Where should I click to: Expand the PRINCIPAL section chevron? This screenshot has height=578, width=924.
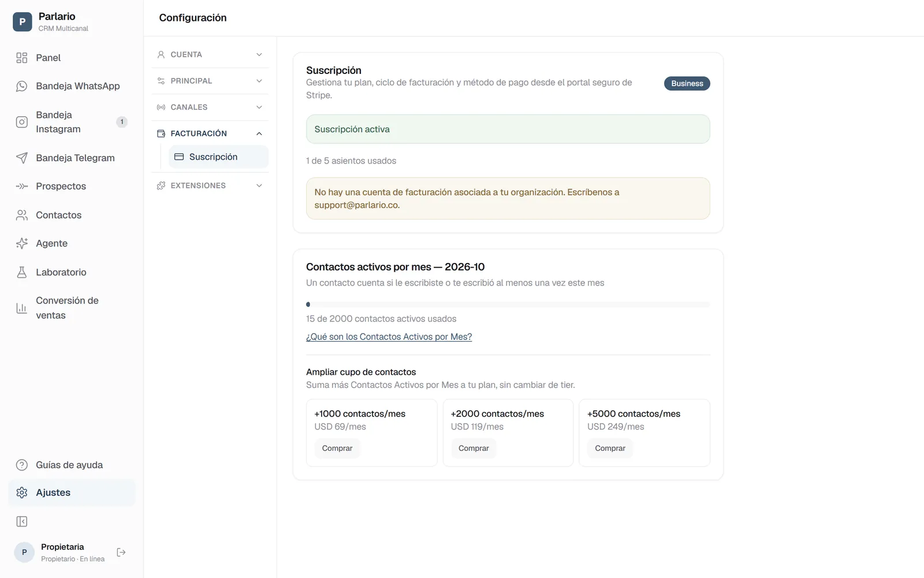pyautogui.click(x=259, y=81)
